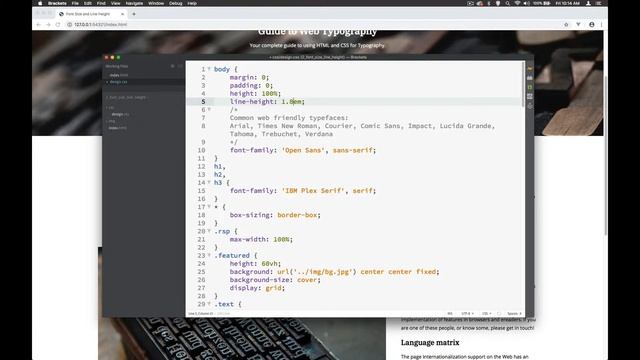Click the browser back arrow

38,24
